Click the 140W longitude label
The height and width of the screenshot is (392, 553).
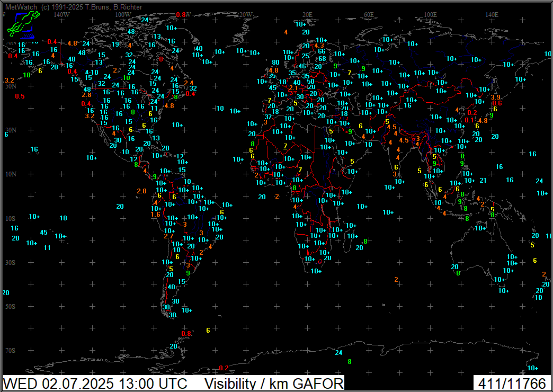tap(62, 15)
